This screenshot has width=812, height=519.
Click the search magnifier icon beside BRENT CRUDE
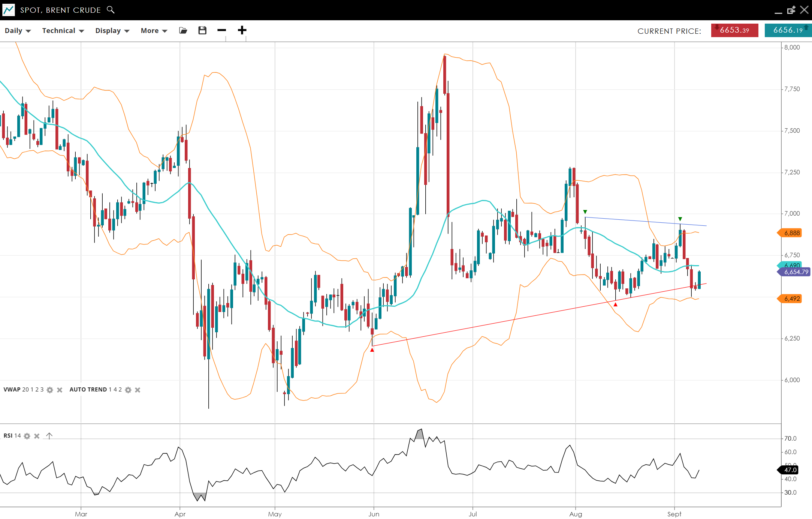[111, 10]
